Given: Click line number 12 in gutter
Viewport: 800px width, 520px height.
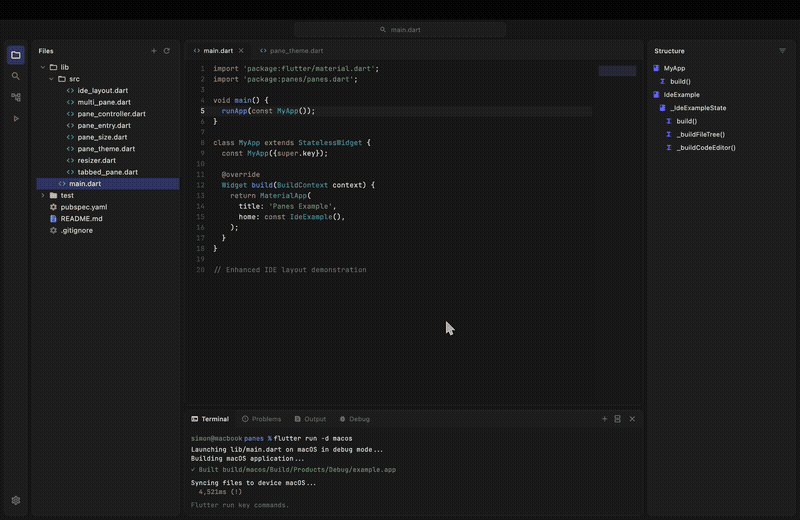Looking at the screenshot, I should (x=201, y=185).
